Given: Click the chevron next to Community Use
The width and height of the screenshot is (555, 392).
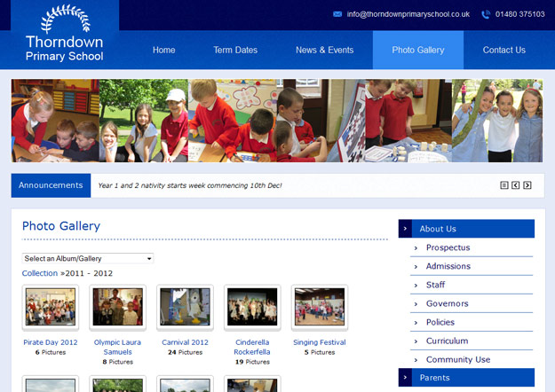Looking at the screenshot, I should (416, 361).
